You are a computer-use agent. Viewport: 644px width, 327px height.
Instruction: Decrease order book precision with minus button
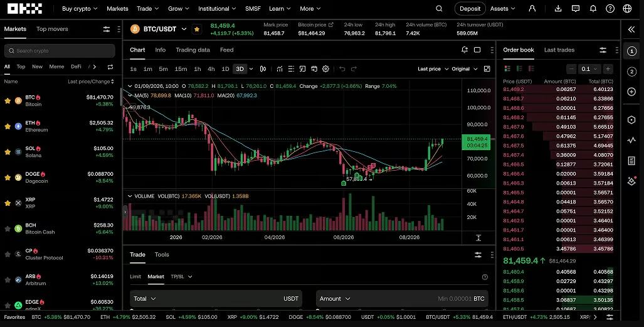tap(571, 69)
